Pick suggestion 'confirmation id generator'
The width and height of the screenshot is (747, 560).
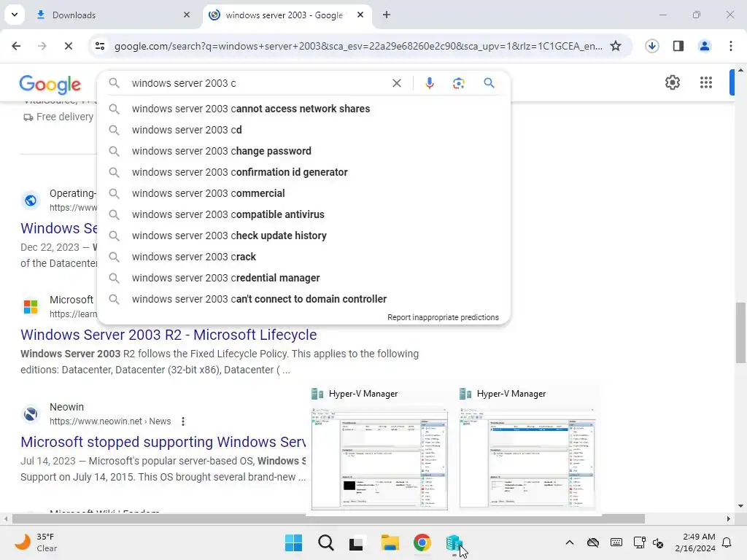303,172
